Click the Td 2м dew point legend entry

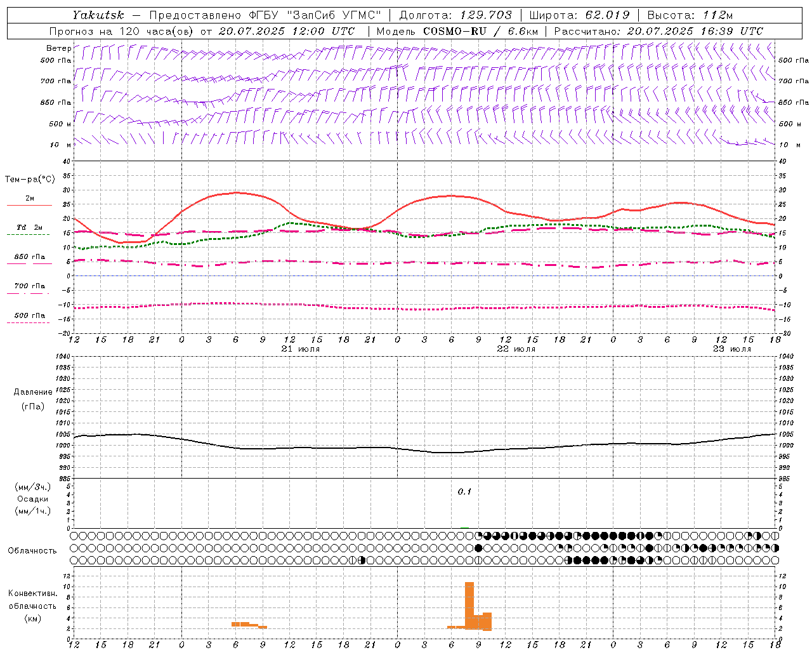pyautogui.click(x=30, y=227)
